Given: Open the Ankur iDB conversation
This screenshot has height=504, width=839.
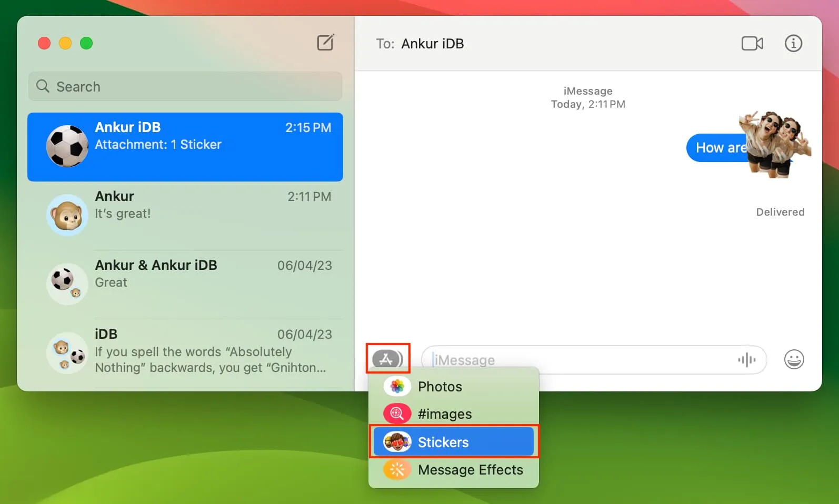Looking at the screenshot, I should tap(185, 147).
